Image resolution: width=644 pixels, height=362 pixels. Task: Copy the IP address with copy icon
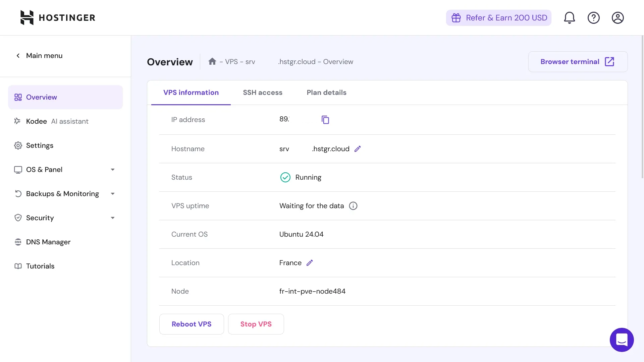(325, 120)
